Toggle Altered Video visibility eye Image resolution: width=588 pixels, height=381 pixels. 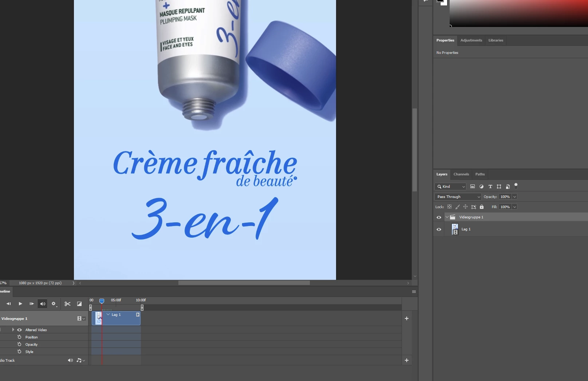click(19, 330)
